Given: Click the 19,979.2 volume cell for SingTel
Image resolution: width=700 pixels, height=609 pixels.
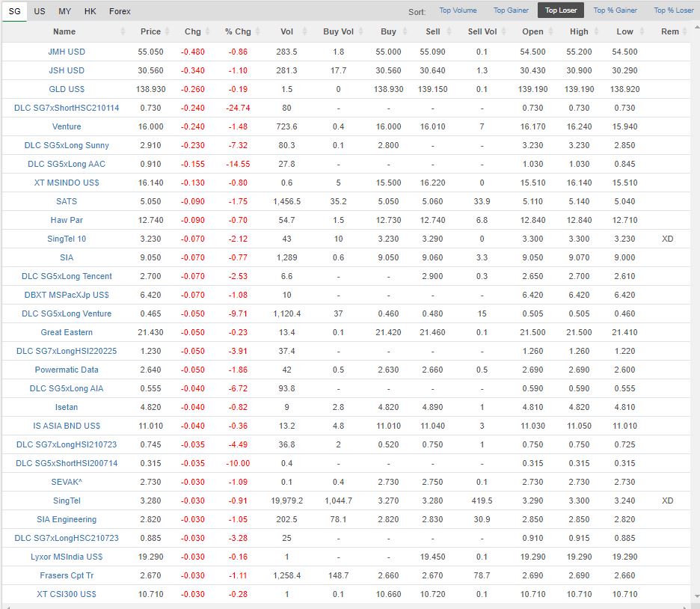Looking at the screenshot, I should click(286, 502).
